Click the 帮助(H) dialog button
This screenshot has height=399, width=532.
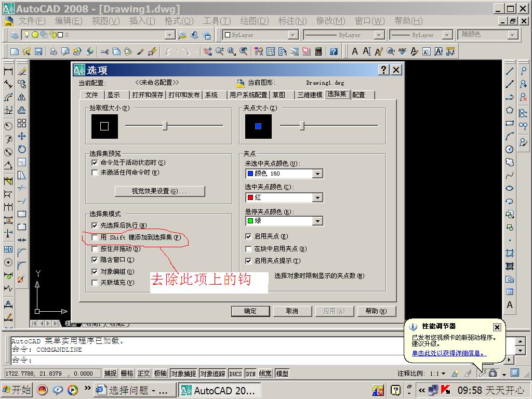(376, 311)
